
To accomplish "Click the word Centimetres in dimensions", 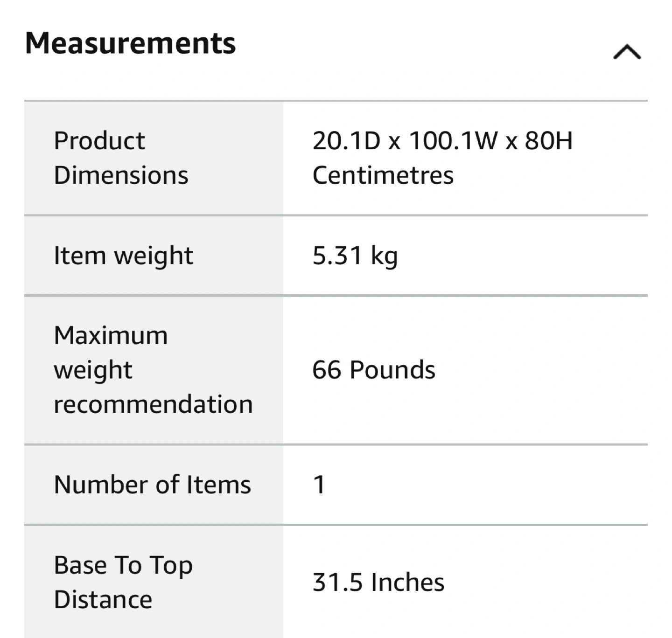I will click(x=383, y=175).
